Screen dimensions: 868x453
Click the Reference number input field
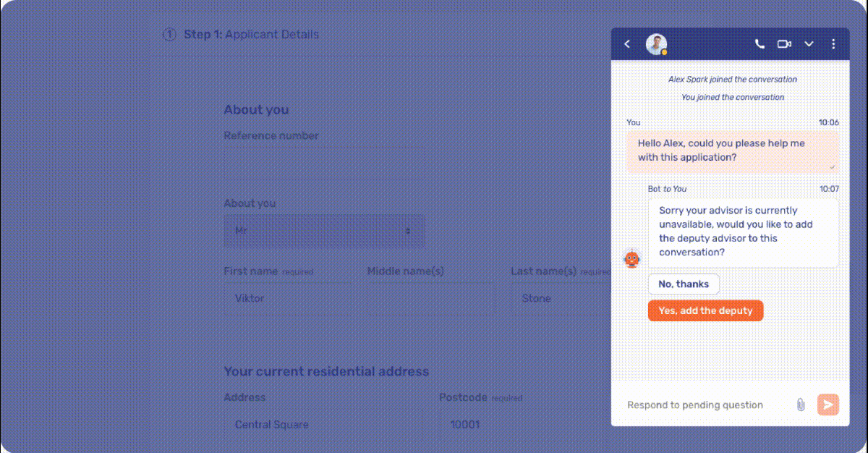pyautogui.click(x=324, y=163)
